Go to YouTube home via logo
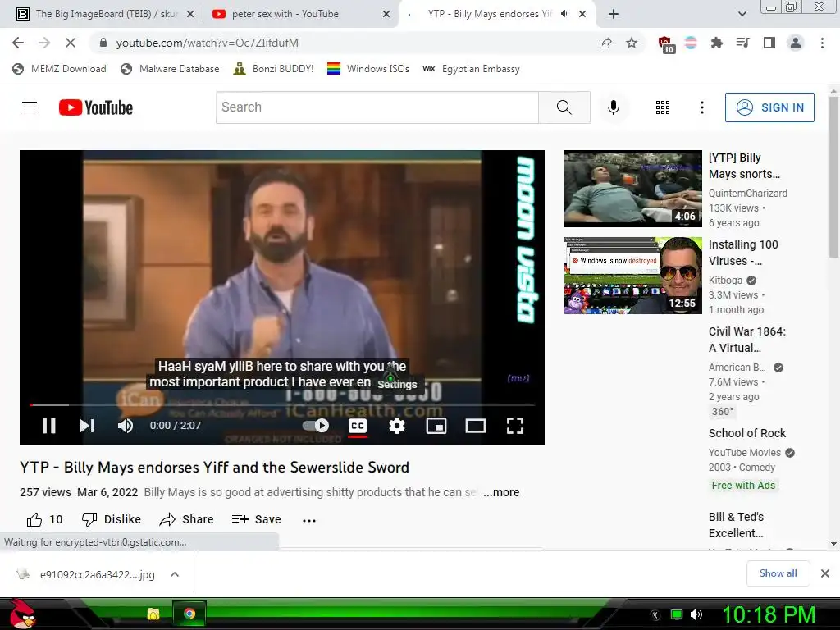This screenshot has height=630, width=840. click(x=96, y=107)
